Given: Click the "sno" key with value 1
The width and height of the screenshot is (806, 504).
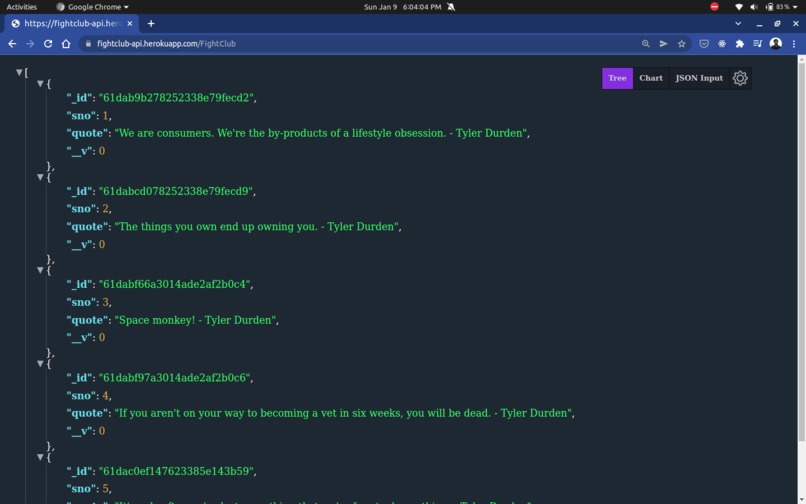Looking at the screenshot, I should pos(81,116).
